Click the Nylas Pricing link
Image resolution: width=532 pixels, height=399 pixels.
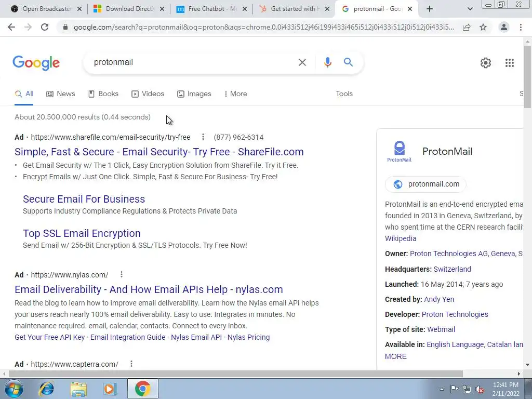pyautogui.click(x=249, y=337)
